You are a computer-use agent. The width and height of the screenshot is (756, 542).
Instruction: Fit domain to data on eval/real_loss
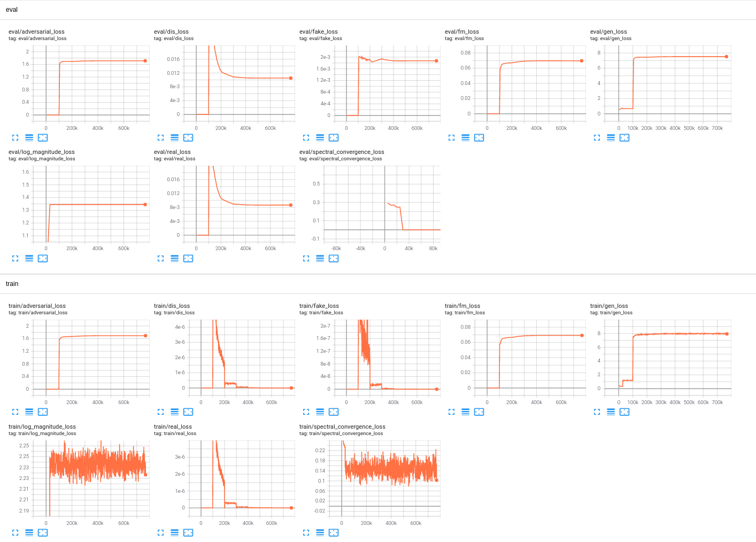pyautogui.click(x=188, y=259)
